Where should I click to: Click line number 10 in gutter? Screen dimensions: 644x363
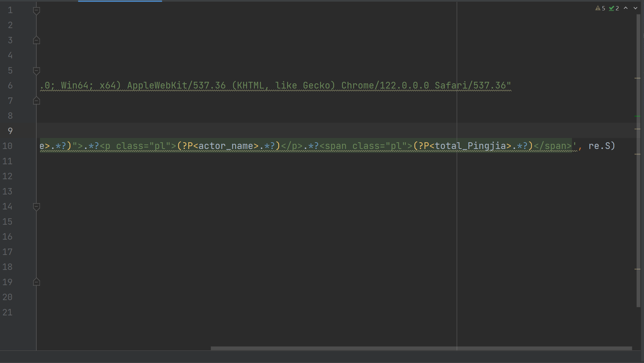(7, 146)
